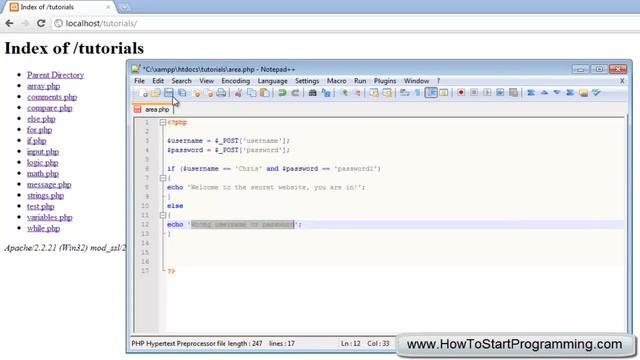640x360 pixels.
Task: Click the Close All toolbar icon
Action: tap(209, 93)
